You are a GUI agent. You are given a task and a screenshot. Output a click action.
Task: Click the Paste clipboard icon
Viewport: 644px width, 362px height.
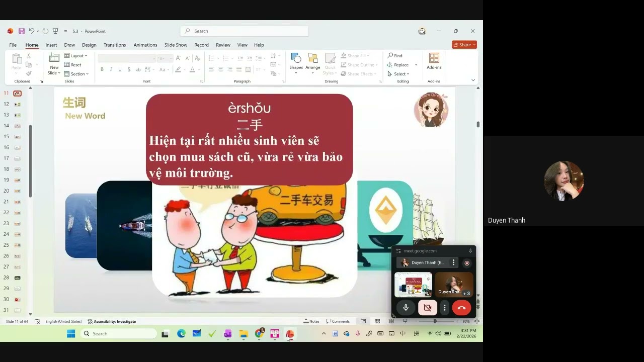click(x=17, y=59)
